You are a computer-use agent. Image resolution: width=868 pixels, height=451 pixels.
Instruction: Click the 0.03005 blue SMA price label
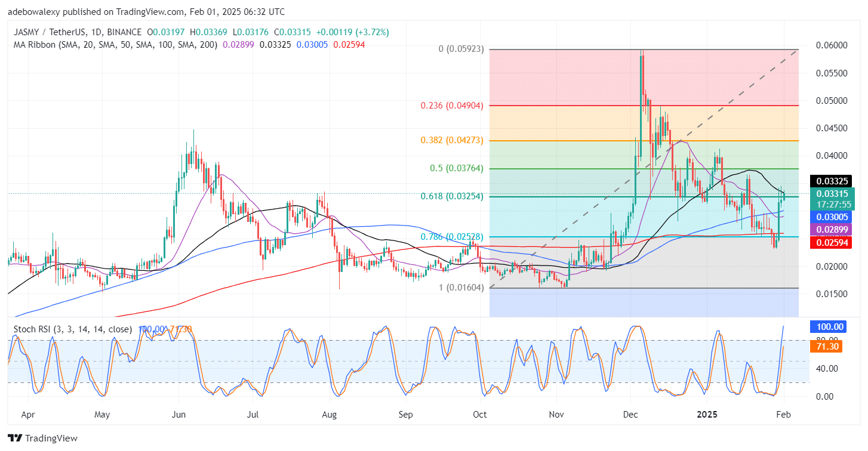coord(830,217)
